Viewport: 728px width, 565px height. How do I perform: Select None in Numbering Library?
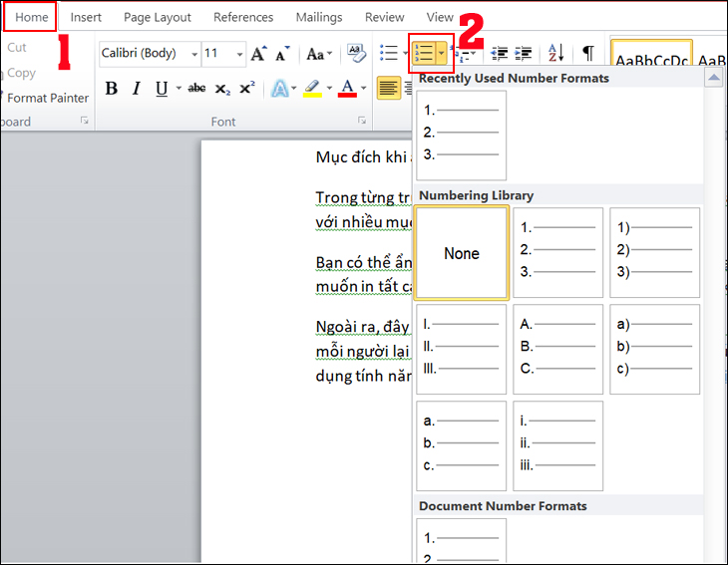click(x=462, y=253)
